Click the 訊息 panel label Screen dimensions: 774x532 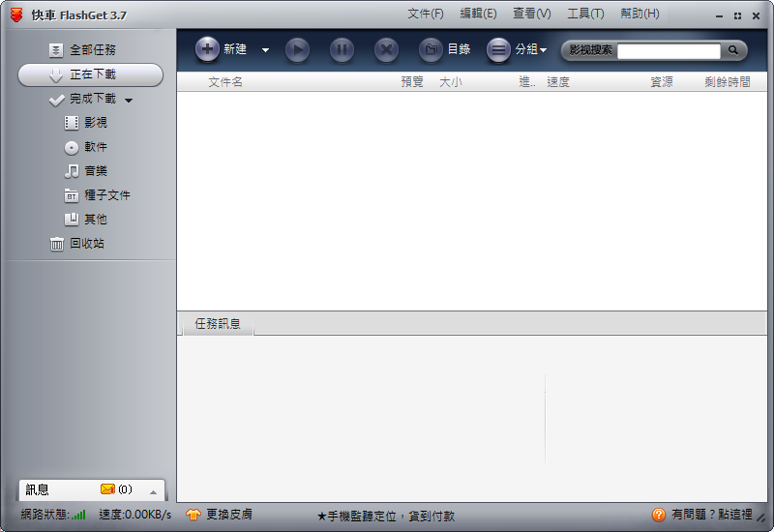[x=37, y=489]
